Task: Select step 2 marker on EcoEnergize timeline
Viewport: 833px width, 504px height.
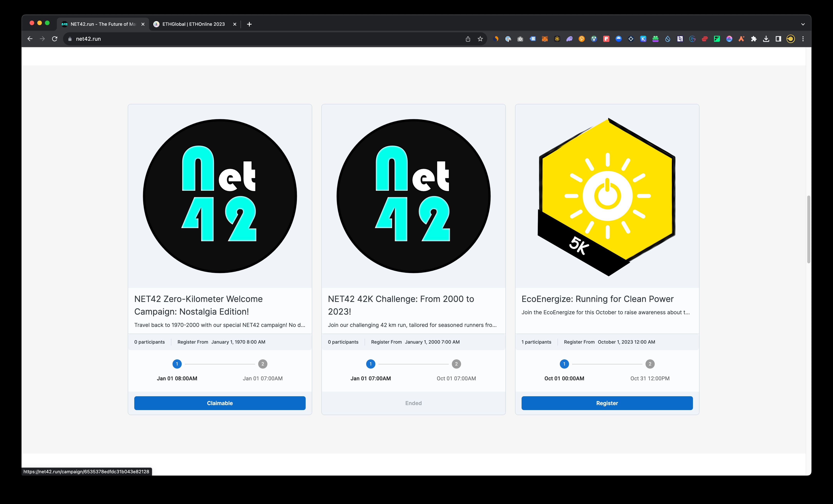Action: pos(650,364)
